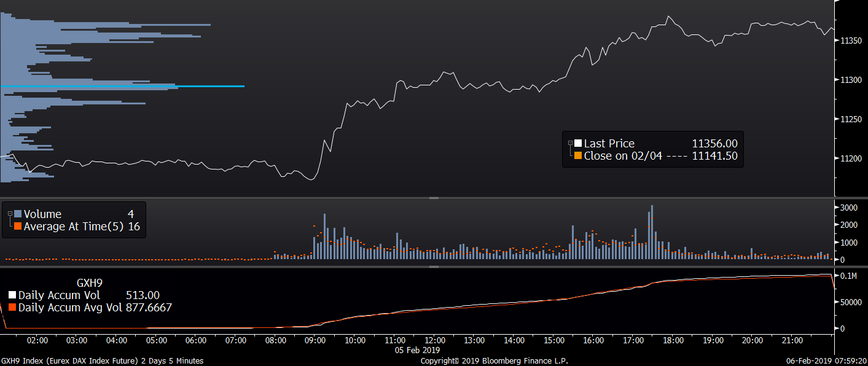The width and height of the screenshot is (868, 366).
Task: Click the orange Close on 02/04 swatch
Action: point(577,156)
